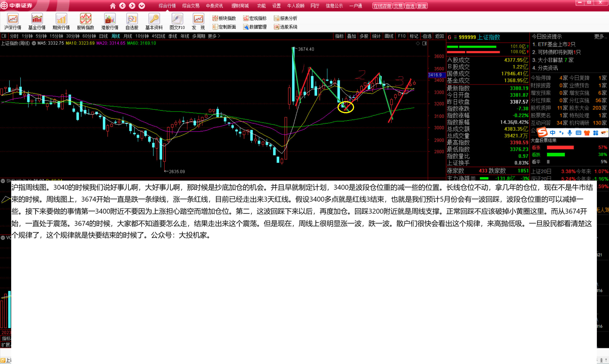Screen dimensions: 609x364
Task: Open the 指标 chart tool
Action: [339, 36]
